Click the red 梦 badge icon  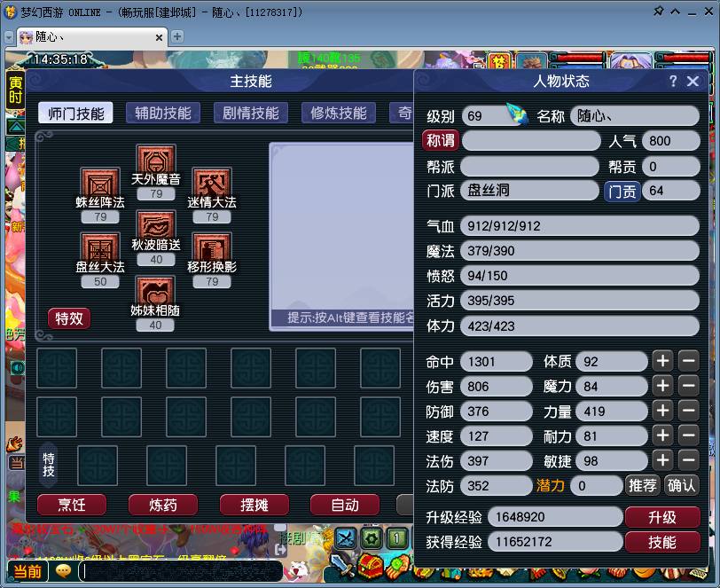[x=499, y=61]
